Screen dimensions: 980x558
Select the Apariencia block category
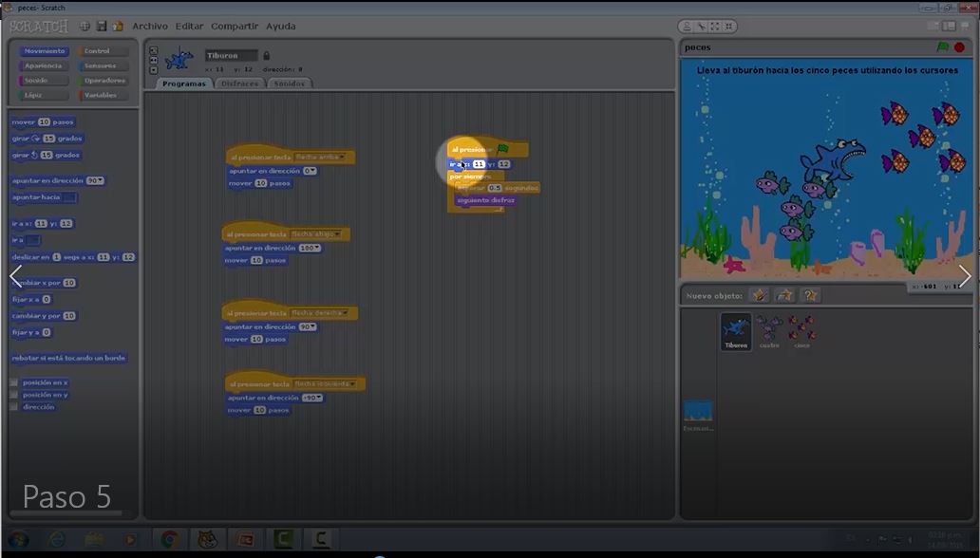point(44,65)
